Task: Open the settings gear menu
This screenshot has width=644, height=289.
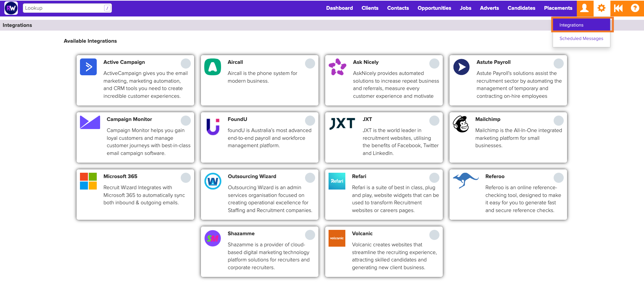Action: tap(601, 8)
